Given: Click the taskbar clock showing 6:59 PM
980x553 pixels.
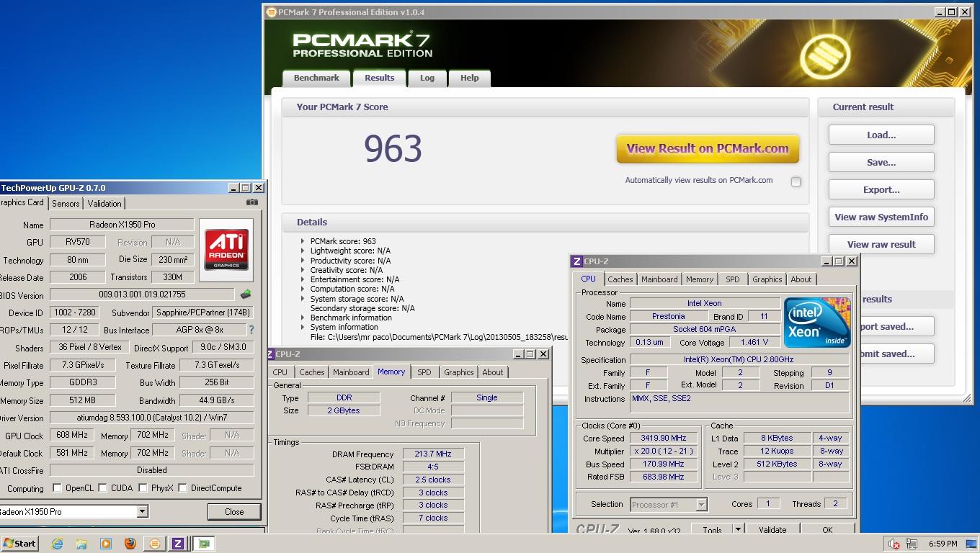Looking at the screenshot, I should (943, 544).
